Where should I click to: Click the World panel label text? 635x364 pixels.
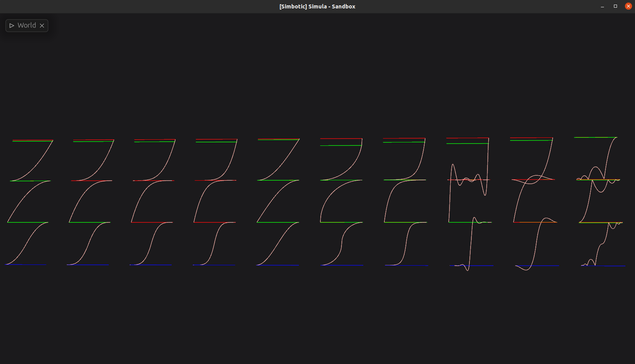[x=26, y=25]
